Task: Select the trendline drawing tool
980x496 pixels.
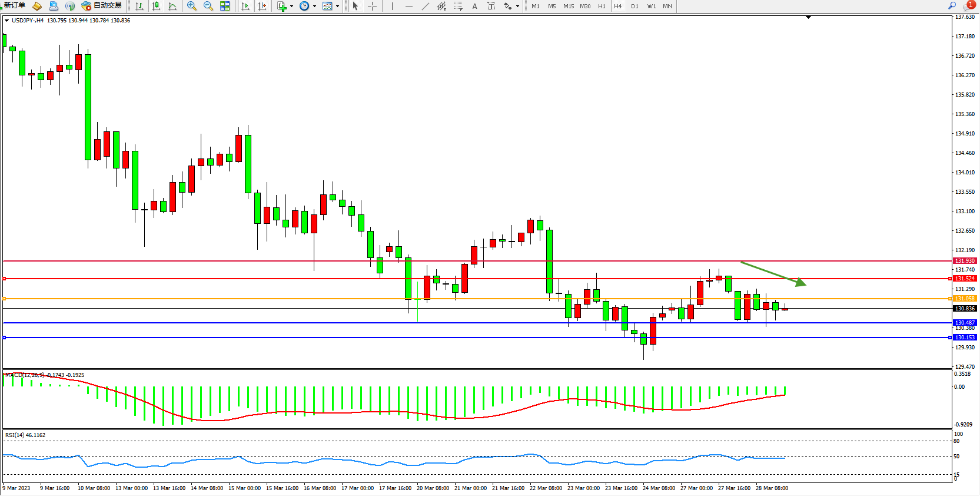Action: (425, 6)
